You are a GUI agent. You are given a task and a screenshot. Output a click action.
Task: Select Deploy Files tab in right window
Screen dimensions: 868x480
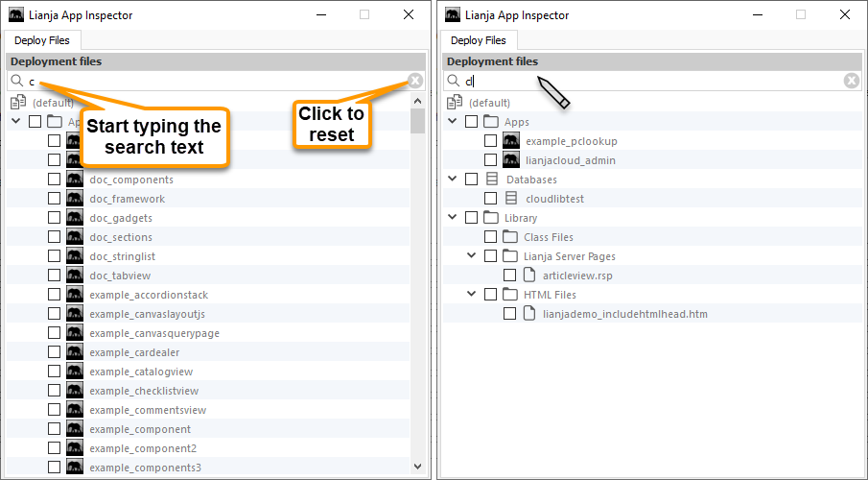[478, 40]
